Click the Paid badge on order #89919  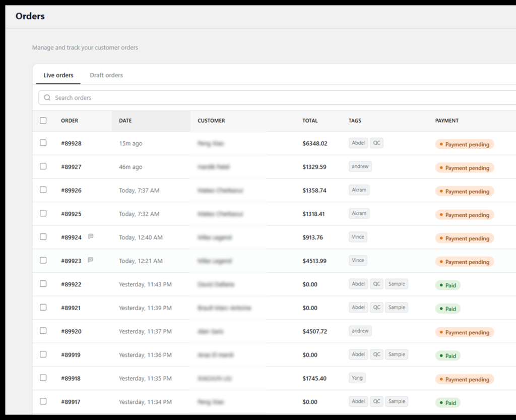tap(448, 356)
